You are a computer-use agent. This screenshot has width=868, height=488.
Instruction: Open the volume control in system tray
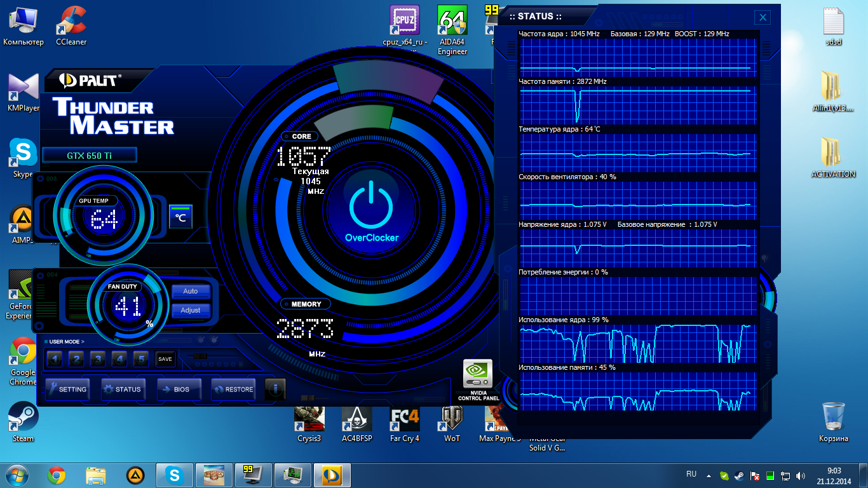[x=801, y=475]
